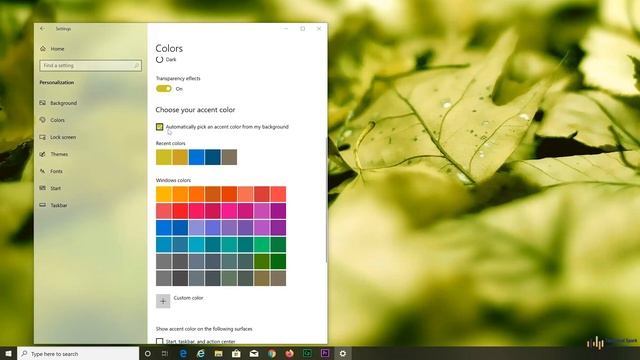Pick the dark navy recent color
The width and height of the screenshot is (640, 360).
pyautogui.click(x=213, y=157)
